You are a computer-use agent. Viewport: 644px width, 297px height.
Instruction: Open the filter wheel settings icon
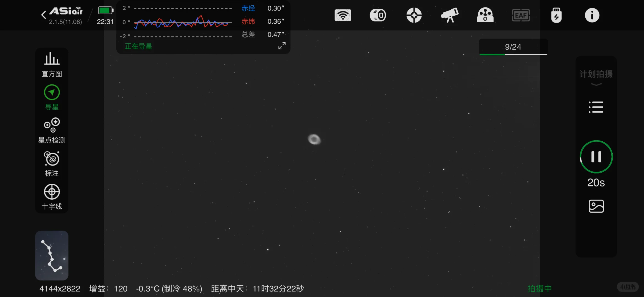pos(485,15)
